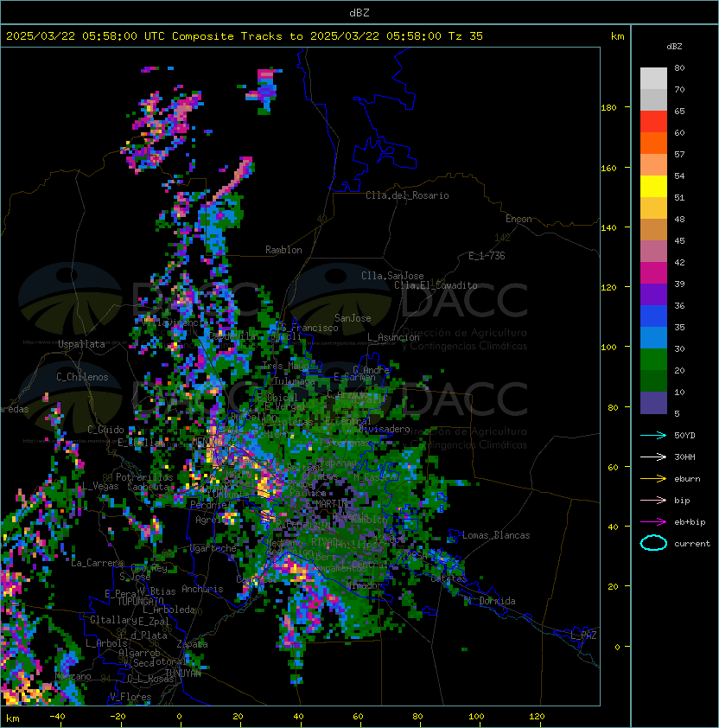The image size is (719, 728).
Task: Click the Lomas_Blancas place label
Action: click(x=496, y=535)
